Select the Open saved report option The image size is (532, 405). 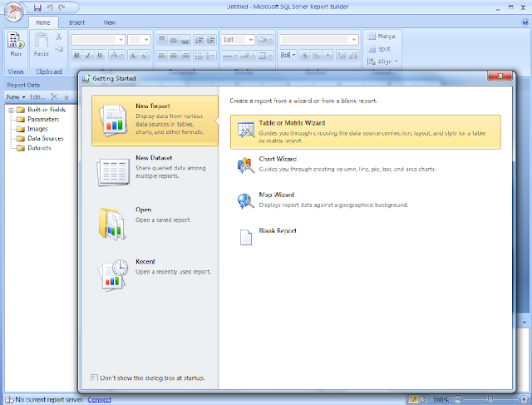(155, 224)
